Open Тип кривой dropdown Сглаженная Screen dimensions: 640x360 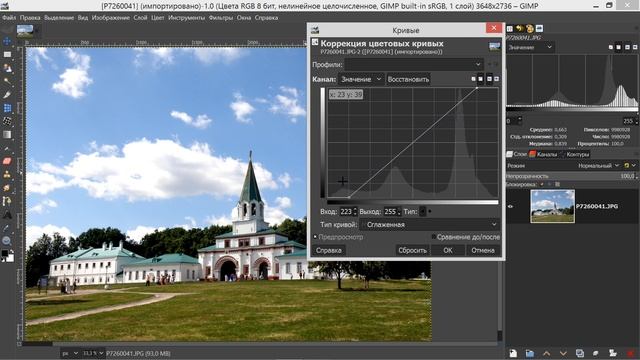[429, 224]
